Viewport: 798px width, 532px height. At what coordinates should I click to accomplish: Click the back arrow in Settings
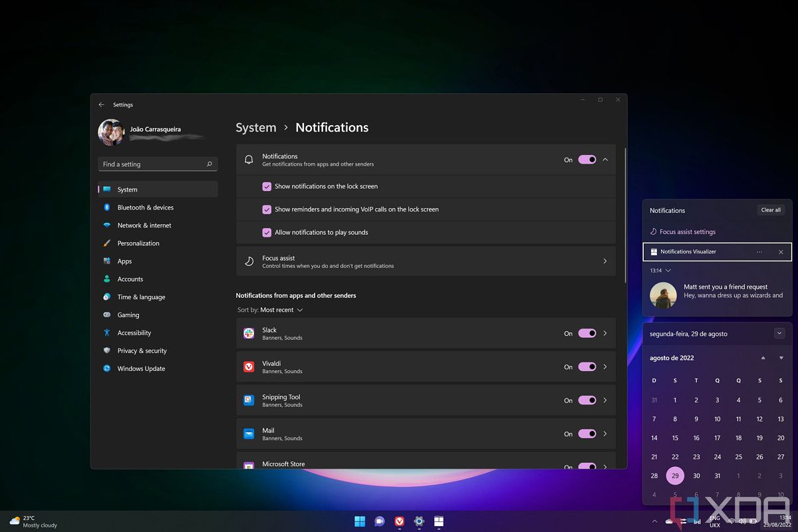(x=101, y=104)
